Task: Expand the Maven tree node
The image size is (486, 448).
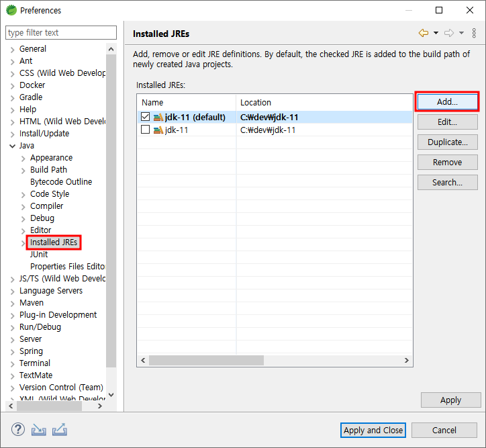Action: 12,304
